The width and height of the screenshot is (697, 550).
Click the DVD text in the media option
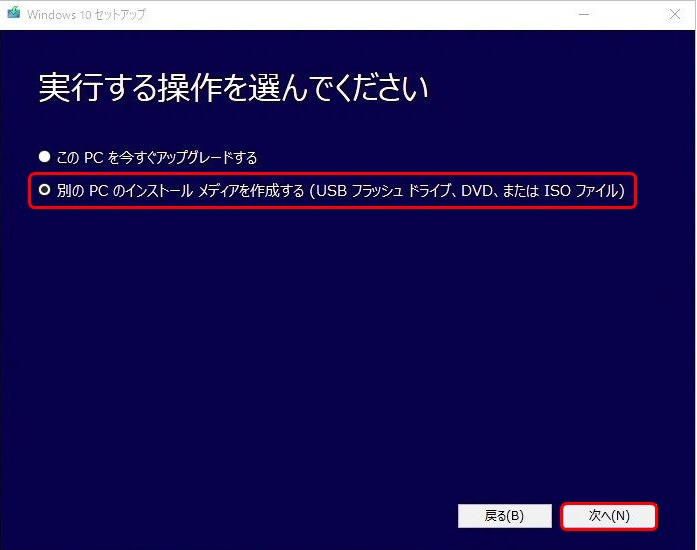pyautogui.click(x=477, y=191)
